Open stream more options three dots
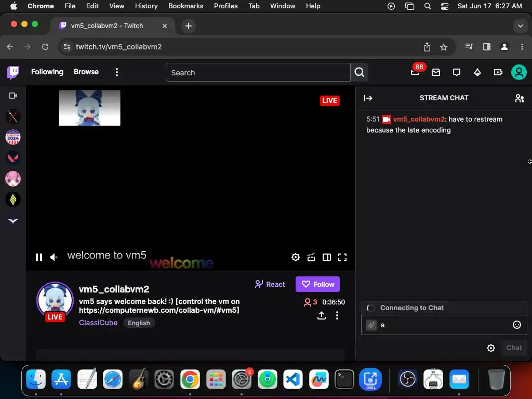 pyautogui.click(x=337, y=315)
